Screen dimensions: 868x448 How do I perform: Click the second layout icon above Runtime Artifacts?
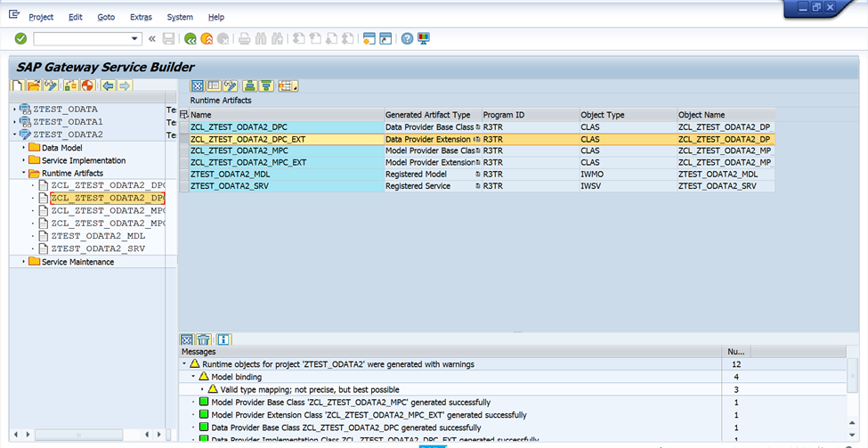tap(214, 86)
